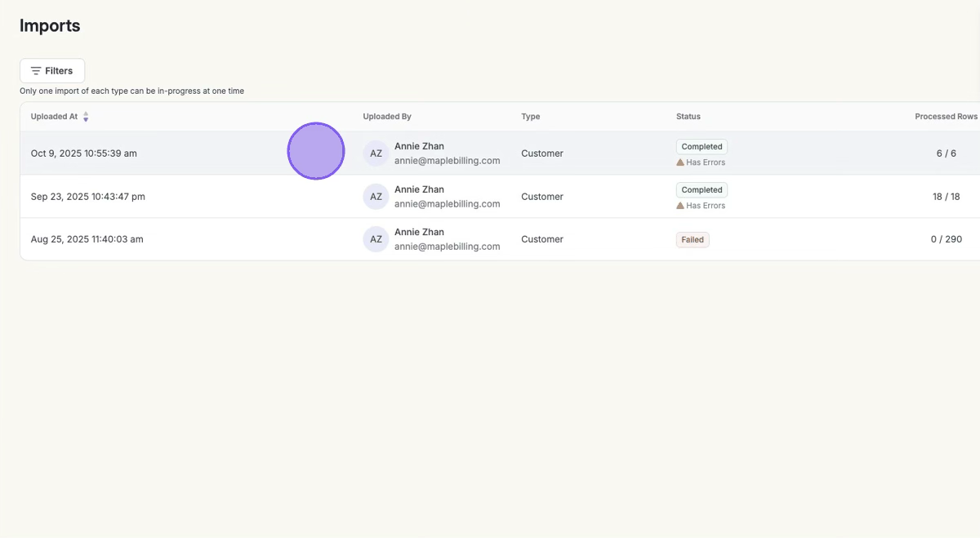980x538 pixels.
Task: Open the Sep 23, 2025 10:43:47 pm import
Action: 87,197
